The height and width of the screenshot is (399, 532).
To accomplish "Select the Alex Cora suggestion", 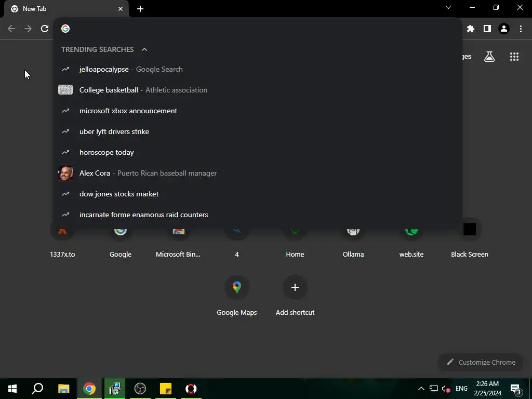I will pos(258,173).
